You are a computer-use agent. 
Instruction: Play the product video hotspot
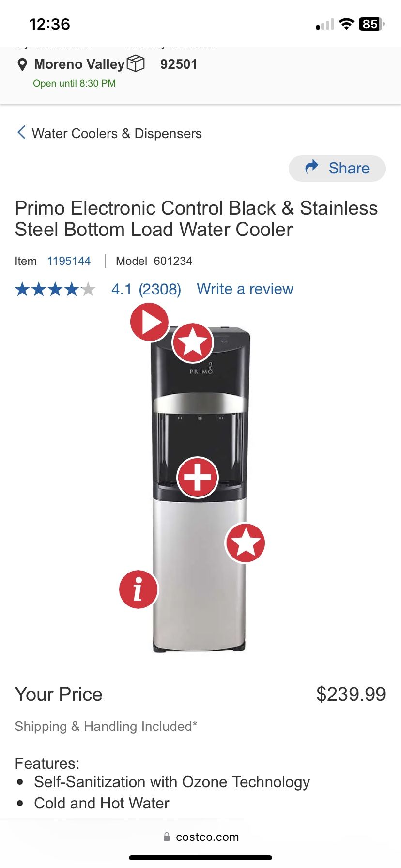point(149,322)
